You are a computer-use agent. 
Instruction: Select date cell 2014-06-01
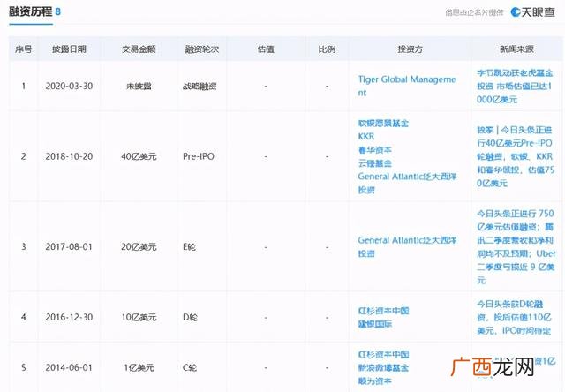point(69,368)
